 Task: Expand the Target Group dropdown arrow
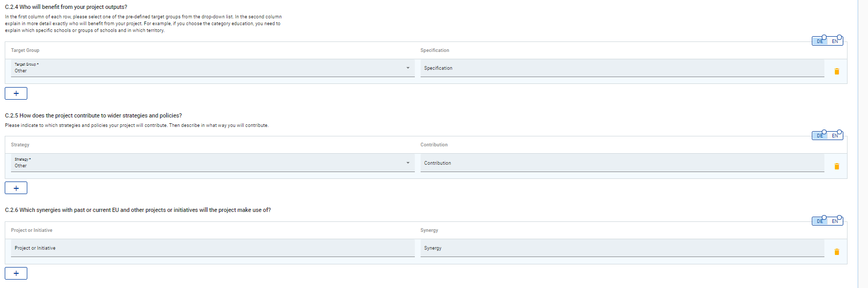click(x=407, y=68)
